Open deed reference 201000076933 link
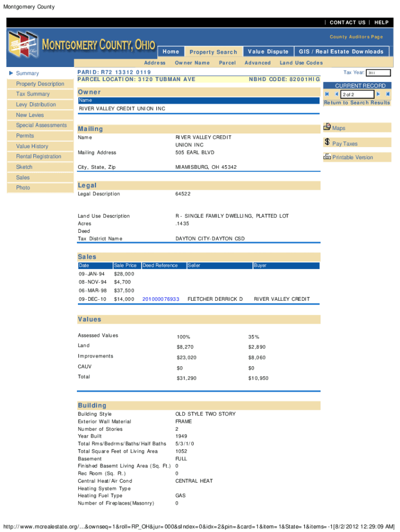 161,299
